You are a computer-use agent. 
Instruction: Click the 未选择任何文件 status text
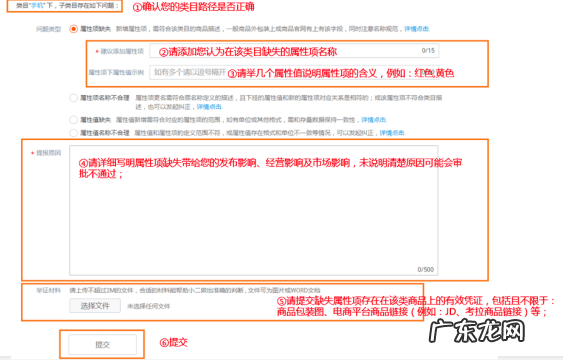coord(148,306)
